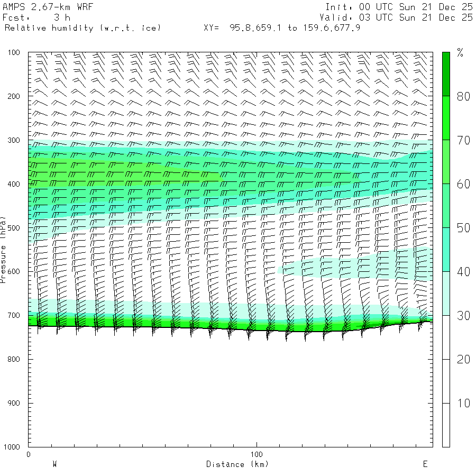Click the 'E' east endpoint marker
The image size is (476, 476).
(x=425, y=464)
